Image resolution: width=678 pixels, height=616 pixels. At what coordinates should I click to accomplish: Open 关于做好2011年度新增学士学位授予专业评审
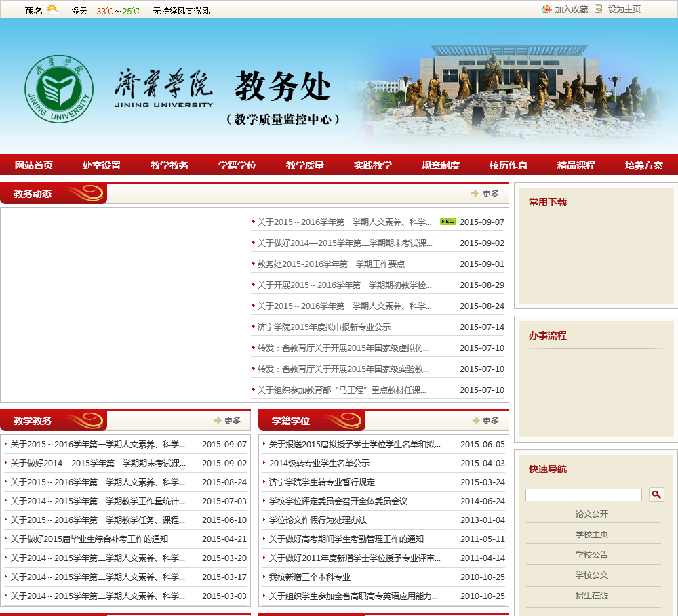pyautogui.click(x=355, y=558)
